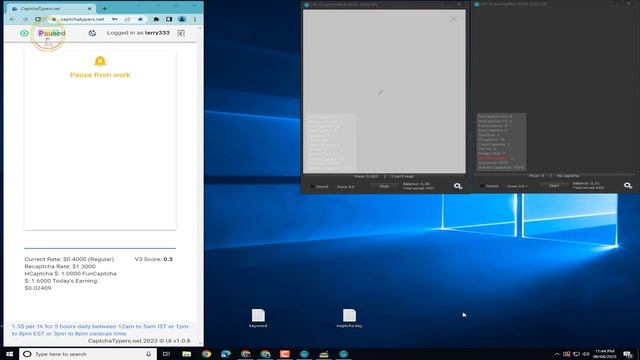Click the No captcha status in the right bot window
Image resolution: width=640 pixels, height=360 pixels.
pyautogui.click(x=568, y=176)
